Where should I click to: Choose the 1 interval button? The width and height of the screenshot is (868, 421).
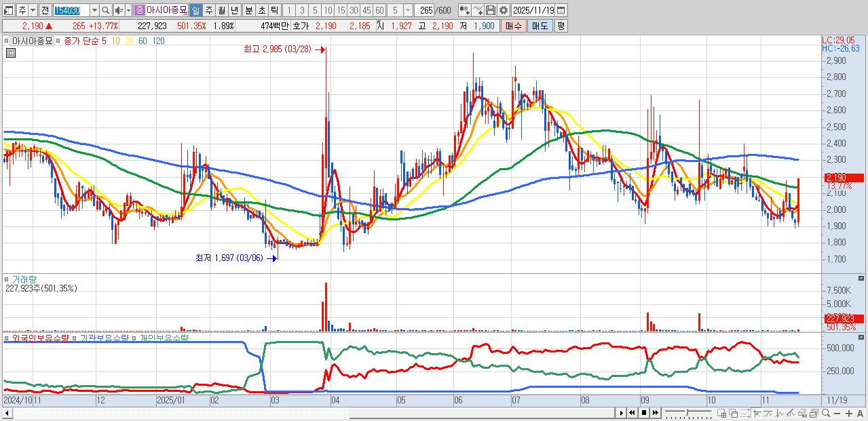pos(288,11)
